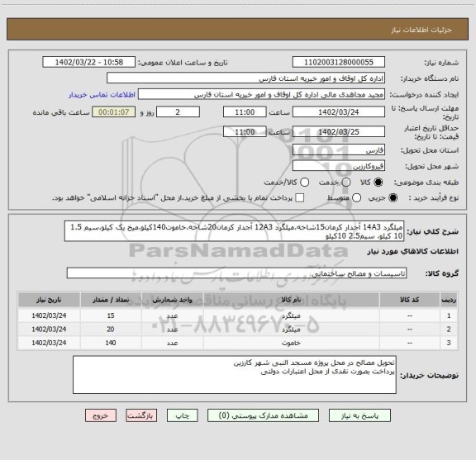Select the خدمت radio button
The image size is (476, 460).
click(346, 183)
